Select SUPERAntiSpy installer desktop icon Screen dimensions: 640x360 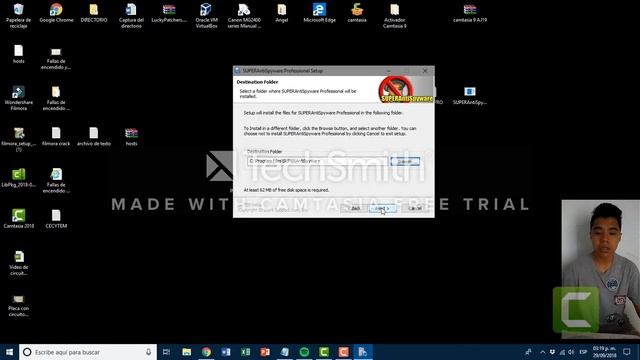coord(470,96)
